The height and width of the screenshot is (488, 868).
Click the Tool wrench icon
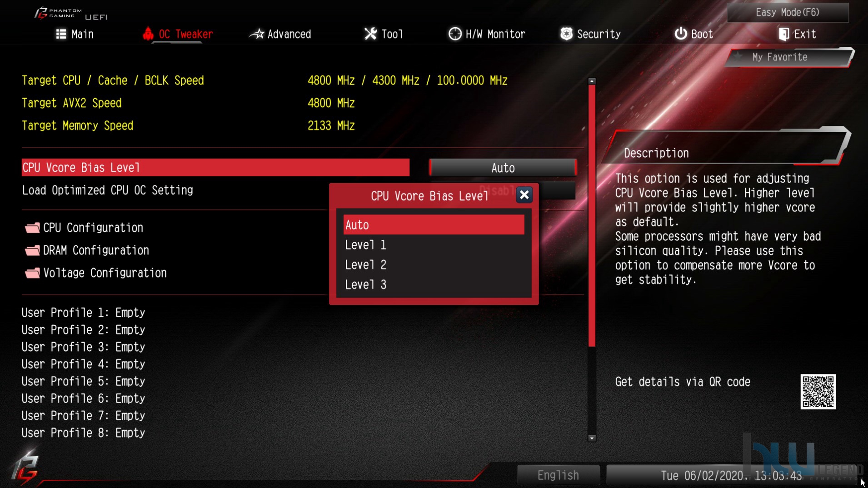pos(370,34)
